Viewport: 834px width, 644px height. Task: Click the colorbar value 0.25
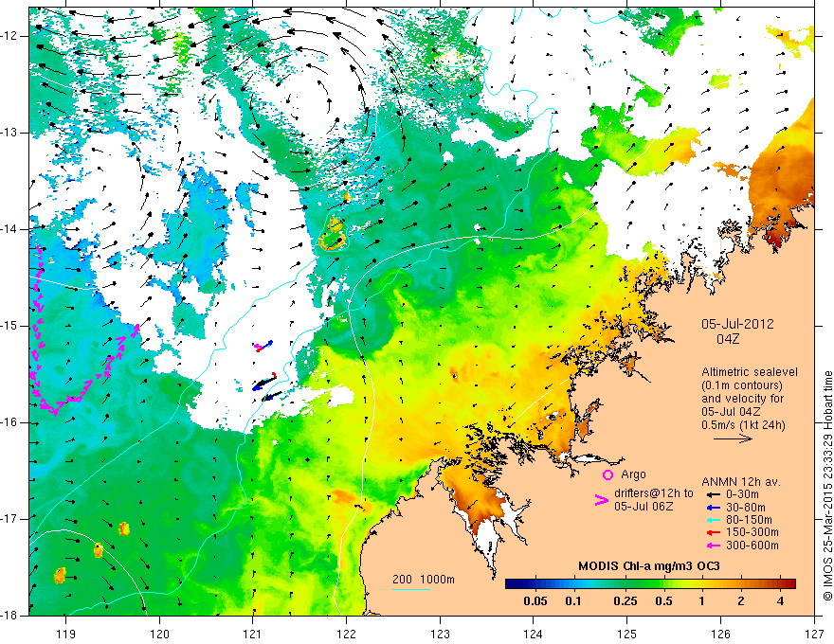[625, 601]
